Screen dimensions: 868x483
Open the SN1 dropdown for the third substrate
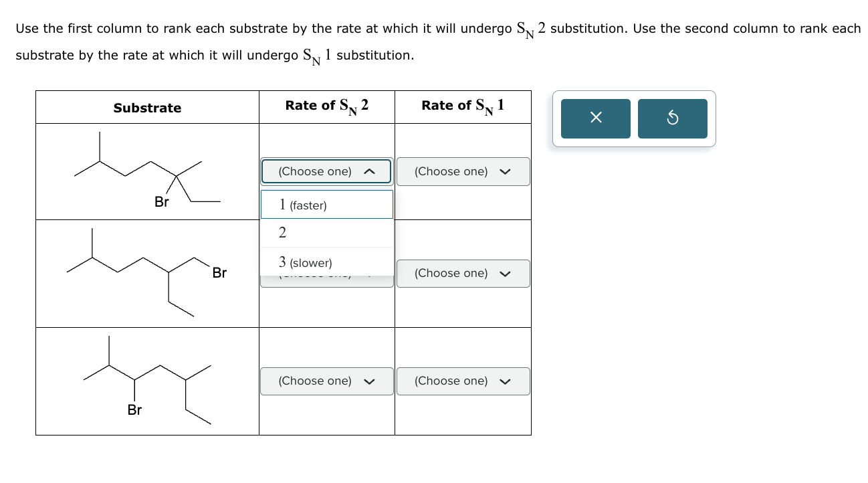pos(463,381)
